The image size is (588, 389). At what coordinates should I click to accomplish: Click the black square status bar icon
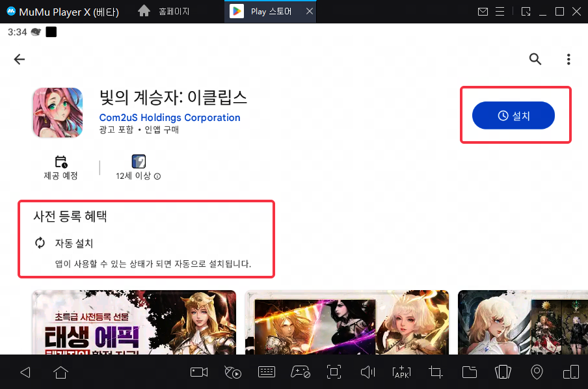point(51,33)
